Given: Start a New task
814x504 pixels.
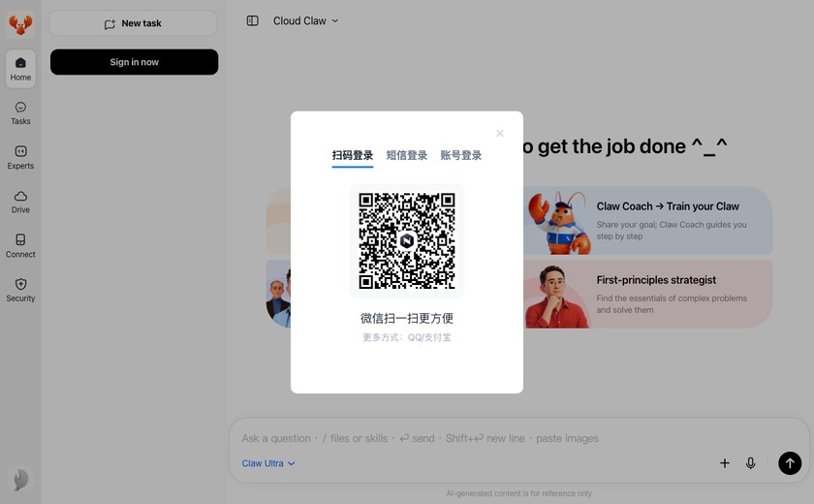Looking at the screenshot, I should (133, 23).
